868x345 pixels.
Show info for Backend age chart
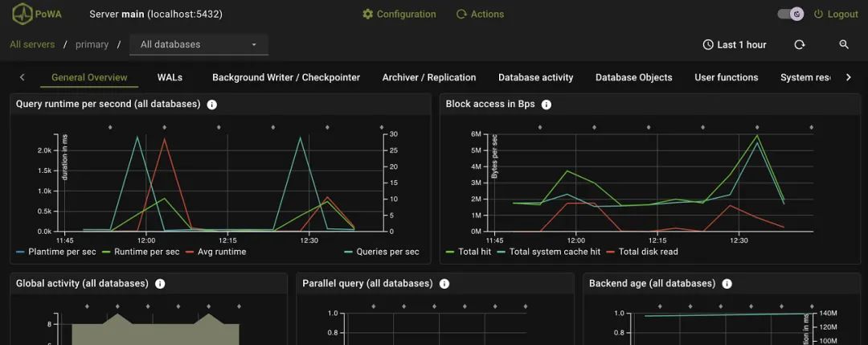(x=727, y=284)
